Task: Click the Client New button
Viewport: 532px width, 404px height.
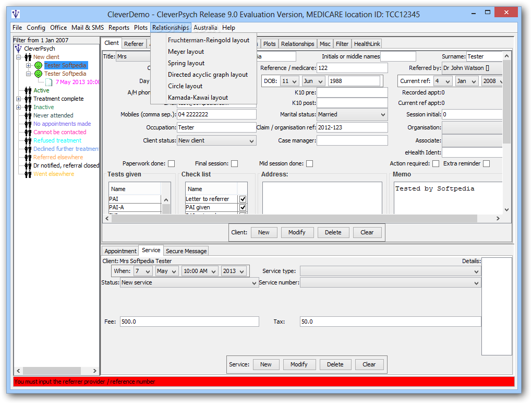Action: coord(263,233)
